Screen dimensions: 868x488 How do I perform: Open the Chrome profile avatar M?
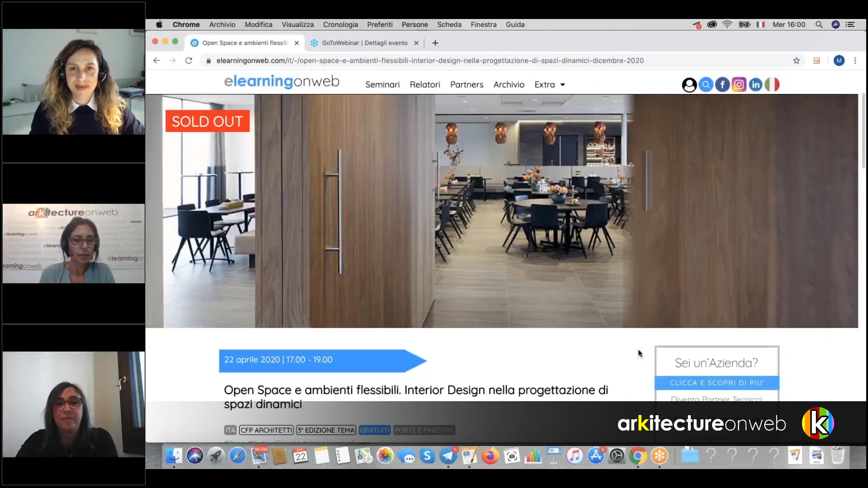(839, 61)
